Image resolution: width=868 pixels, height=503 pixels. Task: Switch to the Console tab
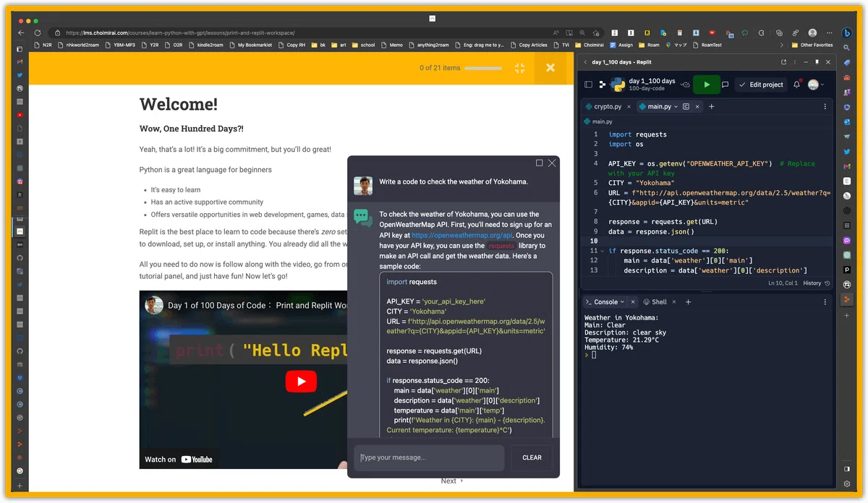pyautogui.click(x=605, y=302)
